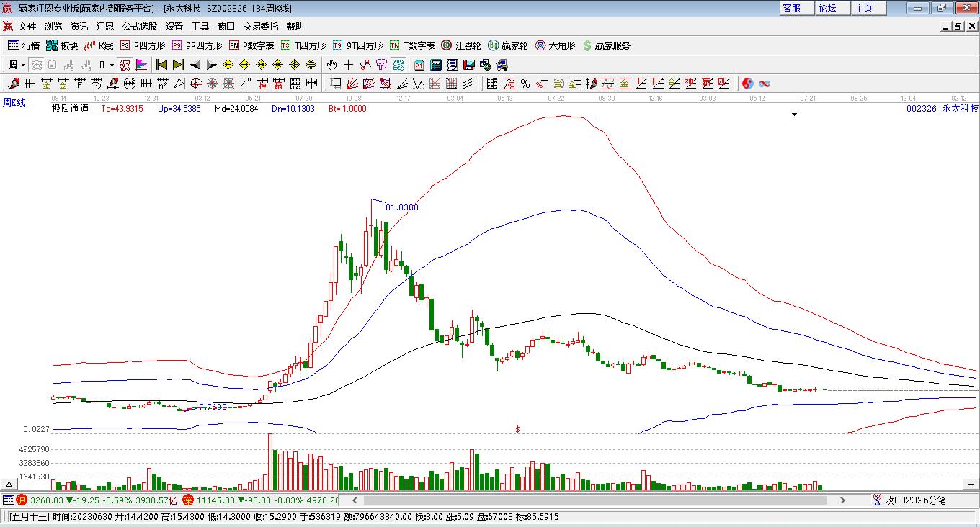Open the 浏览 menu
The height and width of the screenshot is (527, 980).
[53, 27]
